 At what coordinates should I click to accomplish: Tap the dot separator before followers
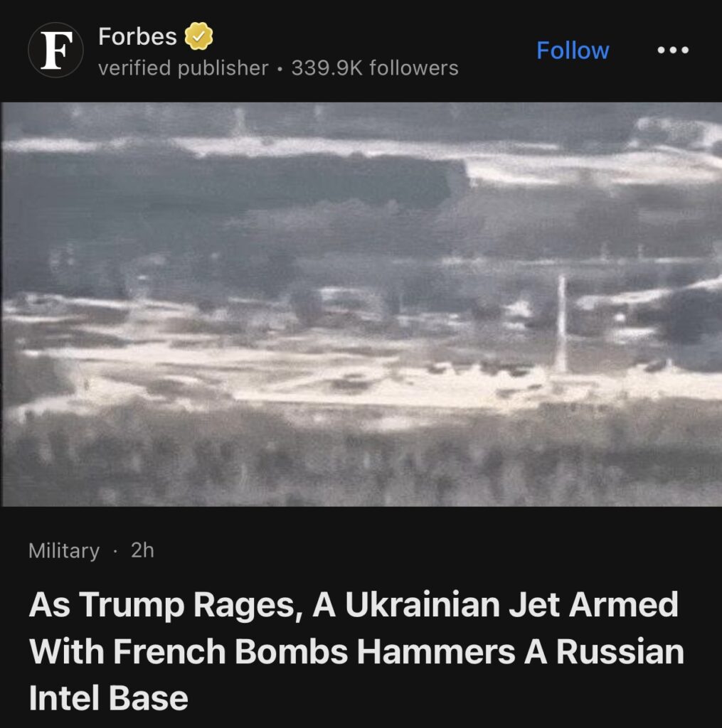point(280,69)
